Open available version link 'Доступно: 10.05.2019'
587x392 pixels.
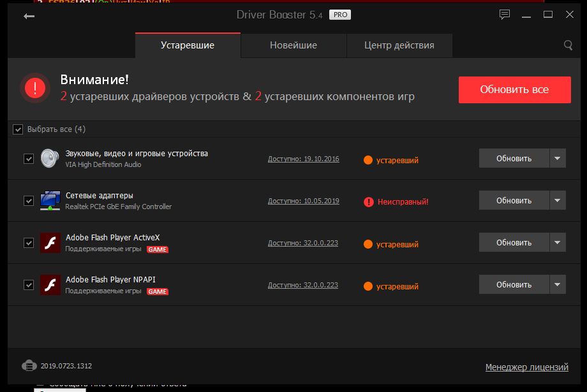(x=304, y=201)
